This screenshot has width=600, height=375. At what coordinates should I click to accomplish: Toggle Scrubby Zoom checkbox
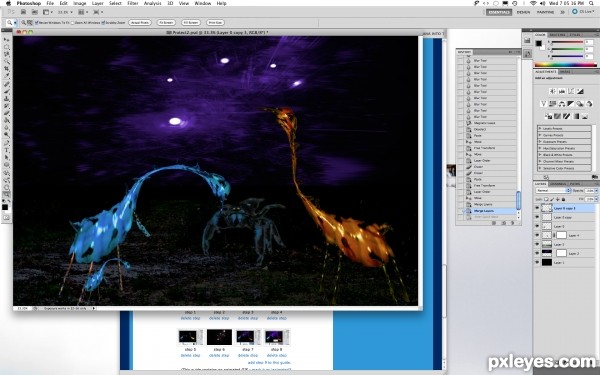pos(103,23)
